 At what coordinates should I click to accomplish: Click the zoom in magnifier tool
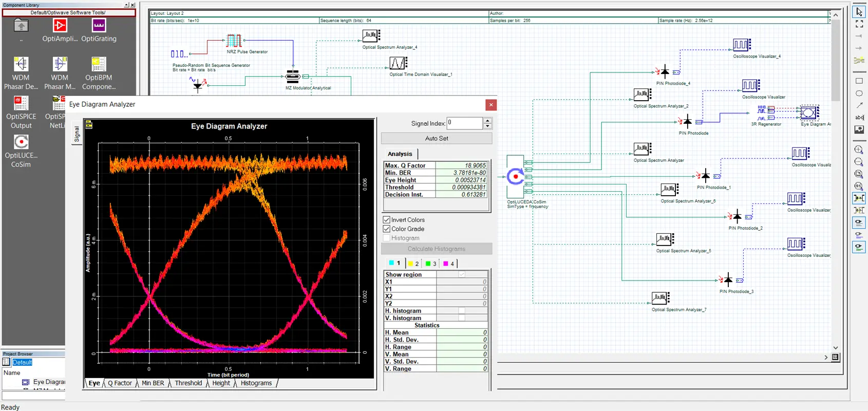[x=859, y=150]
